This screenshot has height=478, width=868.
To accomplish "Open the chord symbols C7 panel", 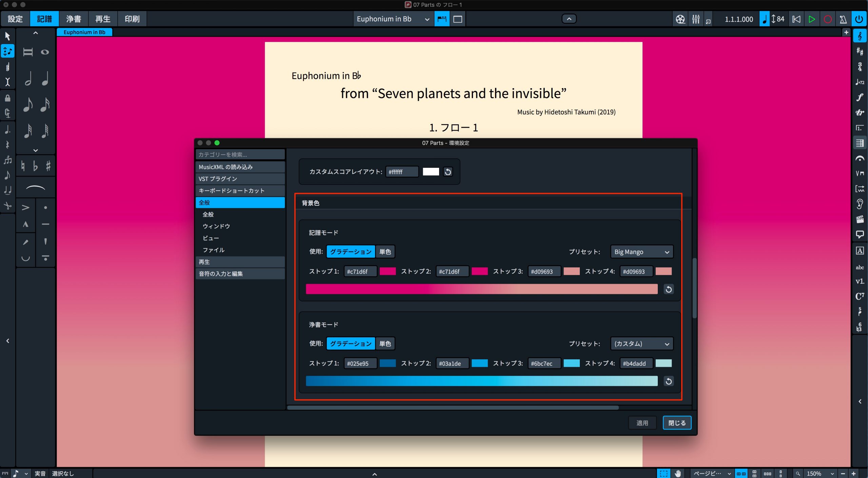I will (x=860, y=296).
